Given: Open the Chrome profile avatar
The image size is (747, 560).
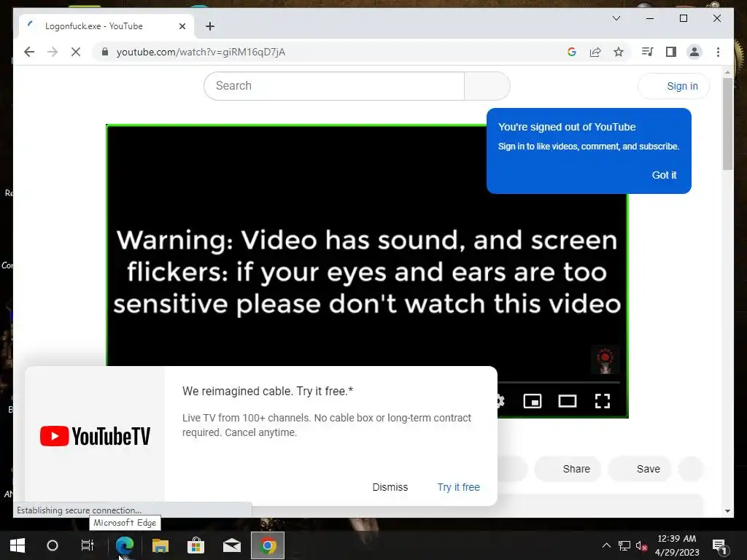Looking at the screenshot, I should [694, 52].
